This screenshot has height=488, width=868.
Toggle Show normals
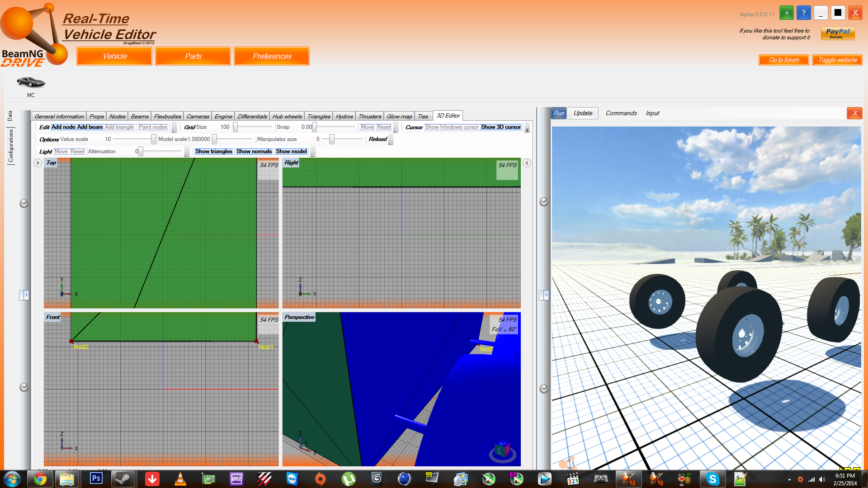[x=254, y=152]
